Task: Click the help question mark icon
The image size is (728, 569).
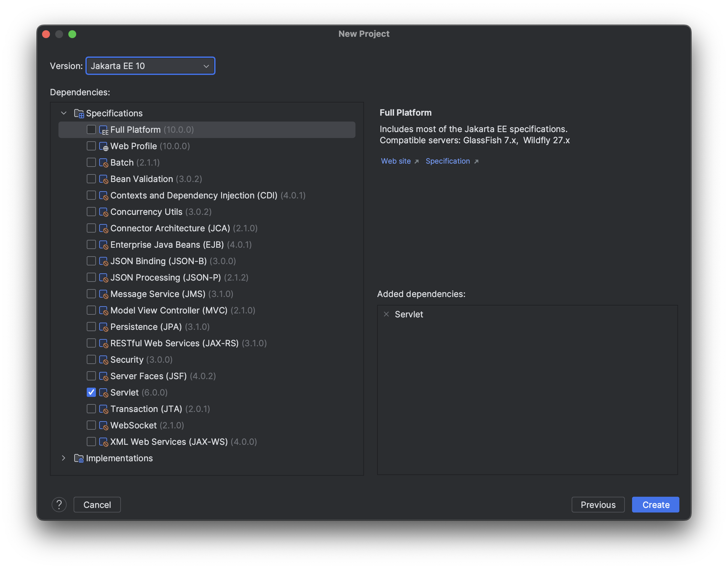Action: point(59,504)
